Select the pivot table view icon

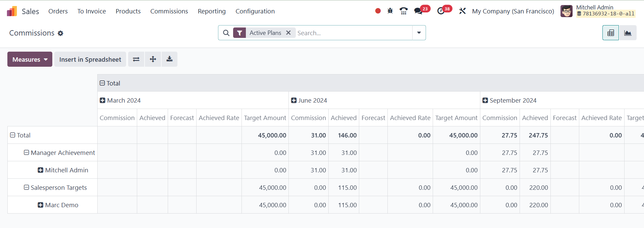point(610,33)
